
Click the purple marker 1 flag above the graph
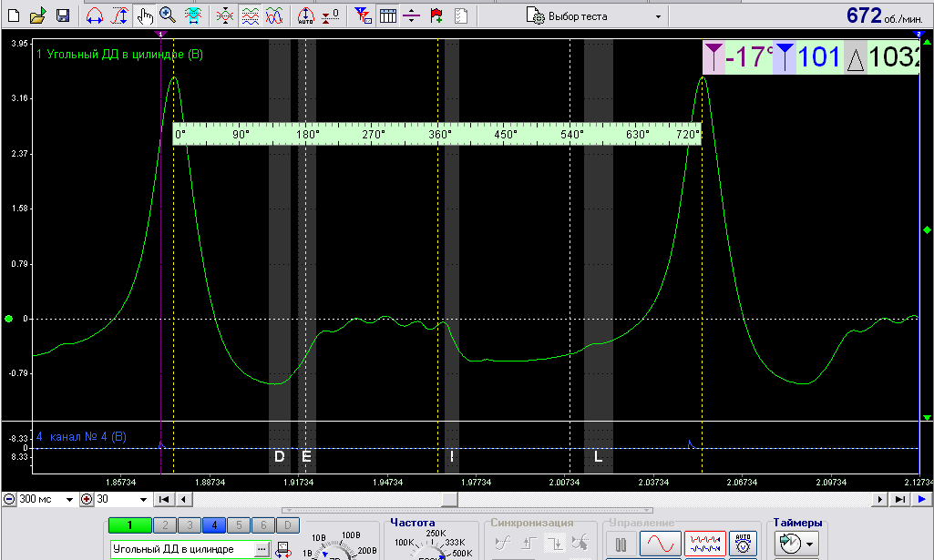pyautogui.click(x=160, y=34)
